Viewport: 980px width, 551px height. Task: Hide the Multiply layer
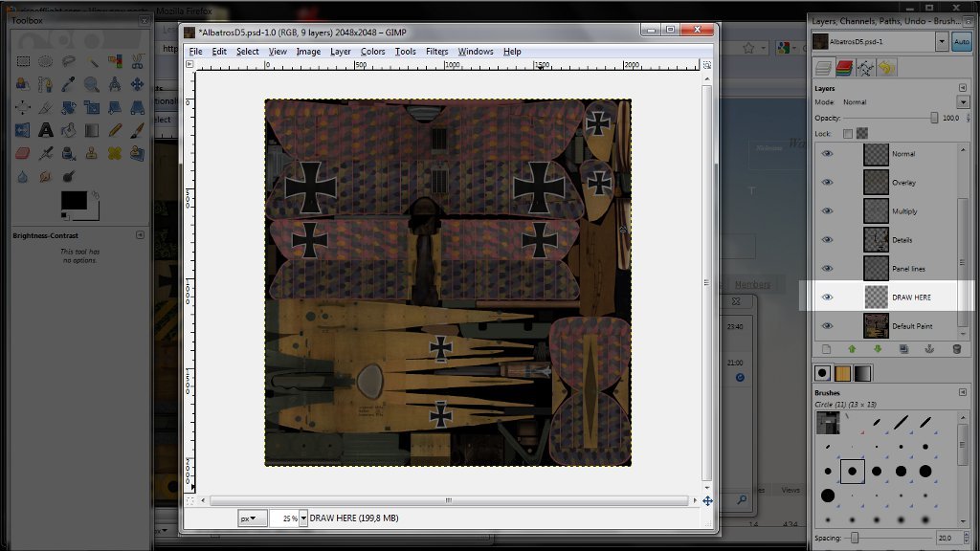(x=827, y=211)
